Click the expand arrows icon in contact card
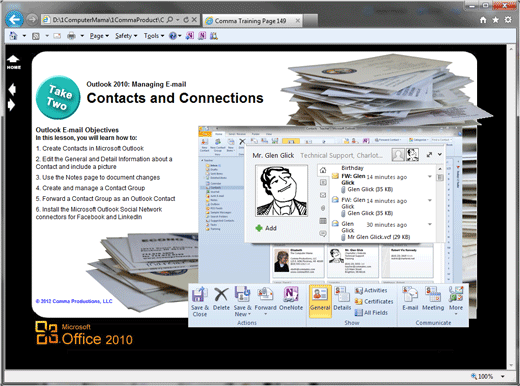The height and width of the screenshot is (386, 520). click(429, 155)
